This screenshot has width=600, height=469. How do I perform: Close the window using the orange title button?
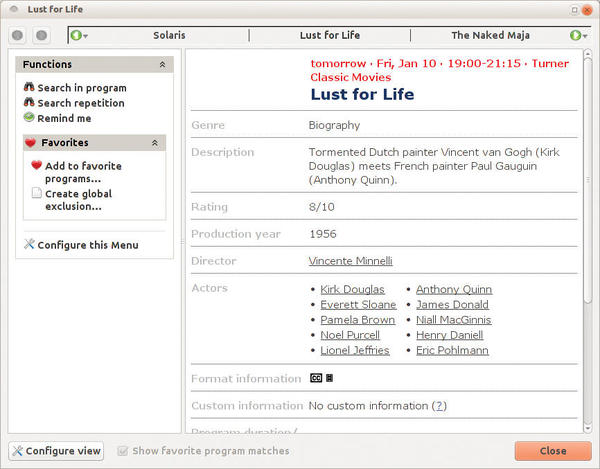click(x=587, y=10)
